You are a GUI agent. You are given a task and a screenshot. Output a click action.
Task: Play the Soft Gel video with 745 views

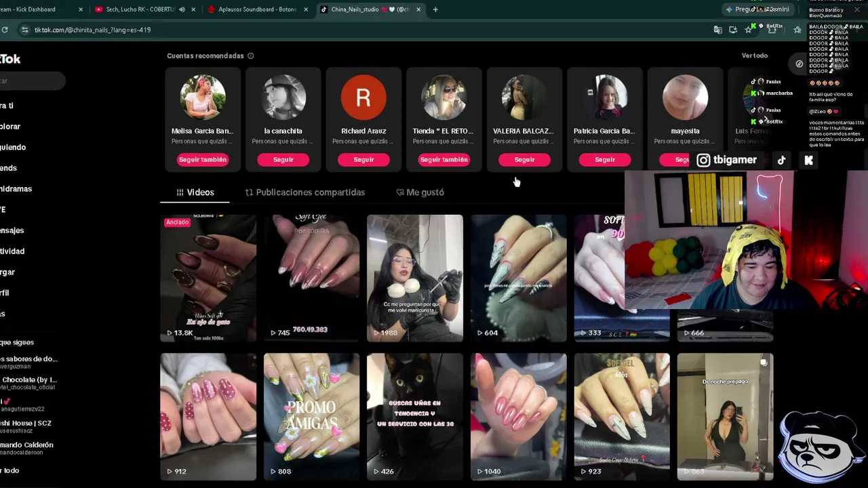[x=311, y=278]
